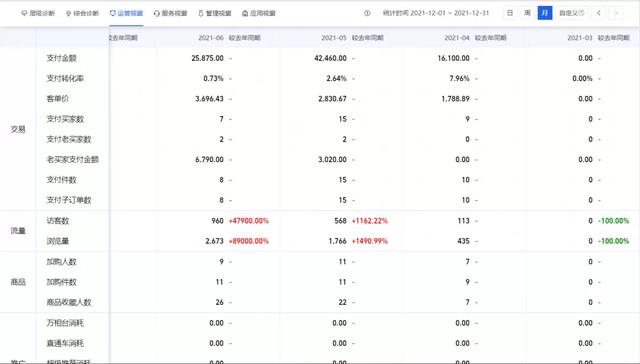
Task: Click the 老买家支付金额 row label
Action: pyautogui.click(x=72, y=160)
